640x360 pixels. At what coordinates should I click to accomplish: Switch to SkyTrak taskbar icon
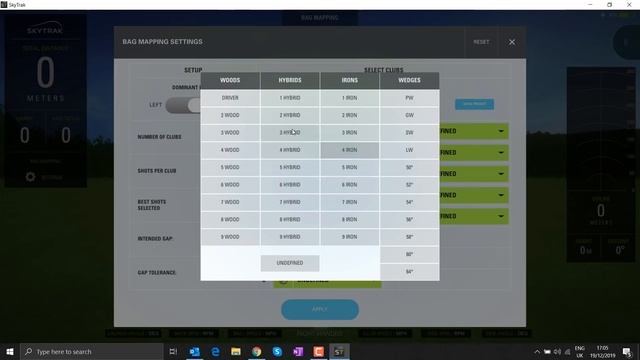(x=339, y=351)
